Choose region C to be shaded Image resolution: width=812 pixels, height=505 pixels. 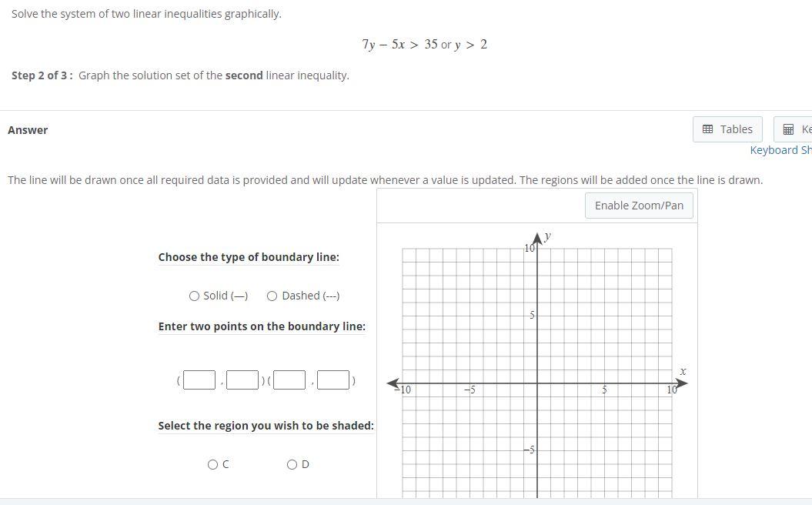point(212,464)
